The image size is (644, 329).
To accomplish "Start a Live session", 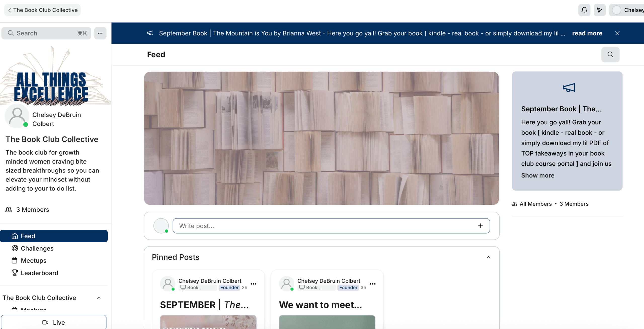I will pos(54,322).
